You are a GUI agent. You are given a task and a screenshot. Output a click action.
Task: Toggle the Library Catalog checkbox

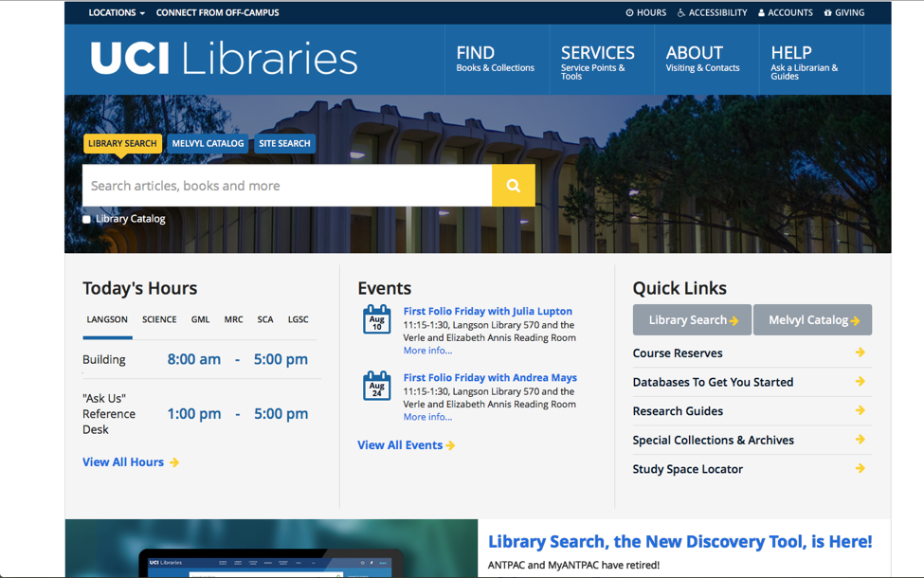[x=86, y=219]
